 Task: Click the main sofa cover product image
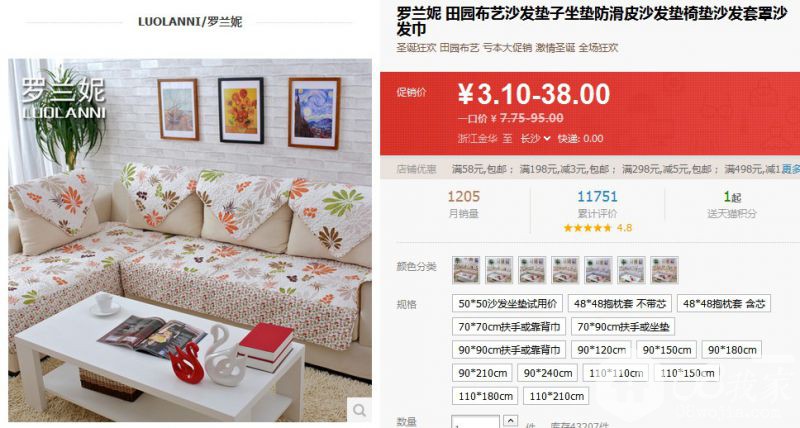pos(190,240)
